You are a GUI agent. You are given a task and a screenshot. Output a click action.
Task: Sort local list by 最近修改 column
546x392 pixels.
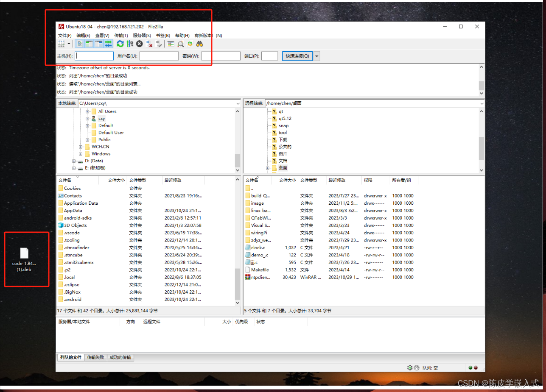point(183,180)
